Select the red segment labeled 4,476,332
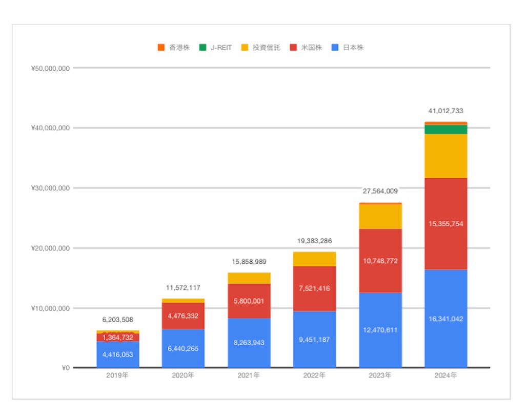525x420 pixels. coord(183,316)
